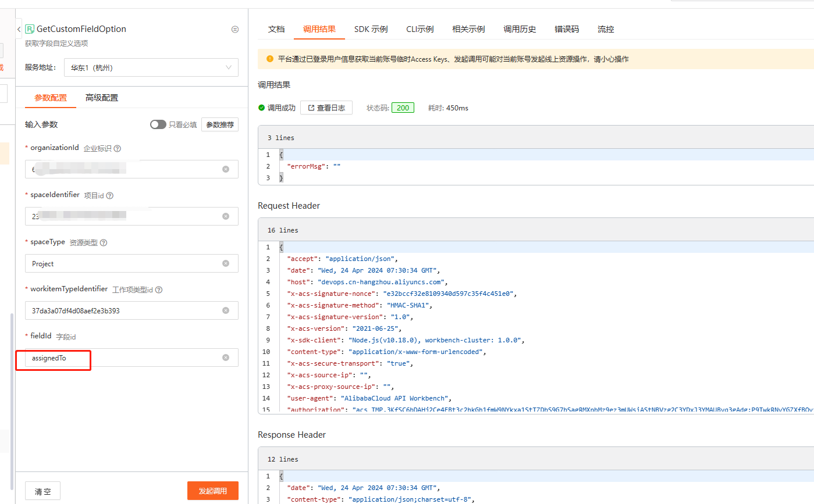Toggle the 只看必填 switch
The width and height of the screenshot is (814, 504).
tap(158, 124)
